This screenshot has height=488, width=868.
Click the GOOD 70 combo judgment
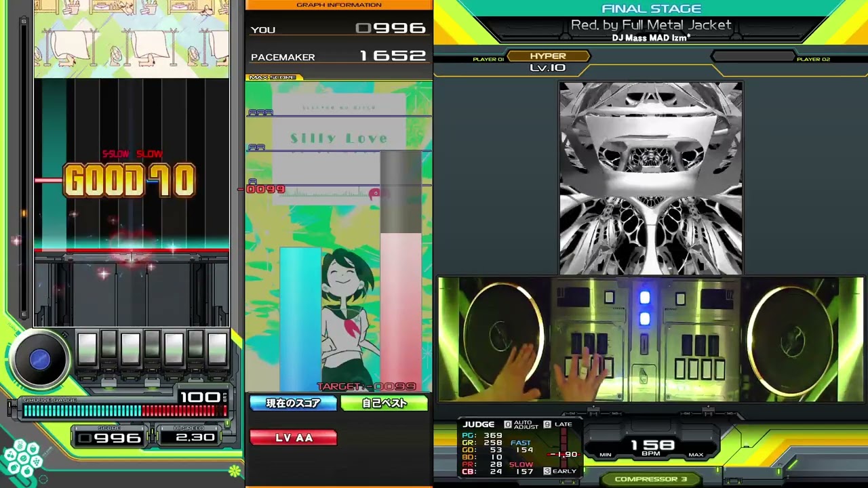[x=130, y=181]
